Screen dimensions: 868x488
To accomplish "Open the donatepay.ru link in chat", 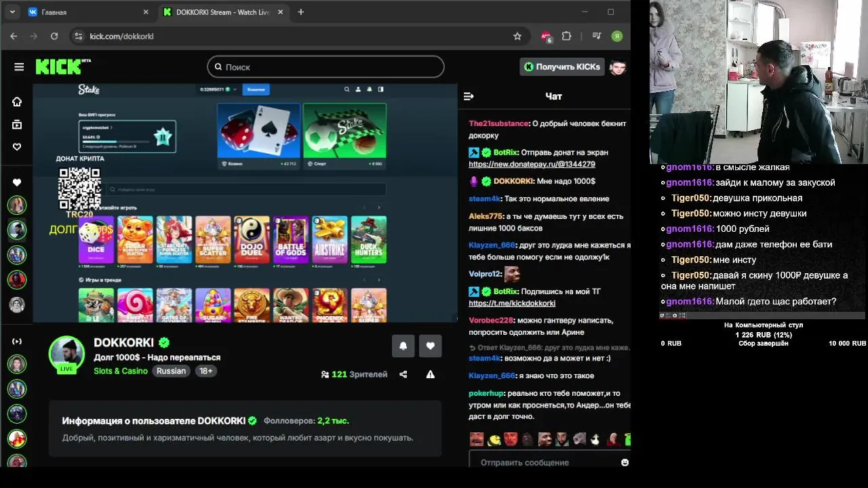I will coord(532,164).
